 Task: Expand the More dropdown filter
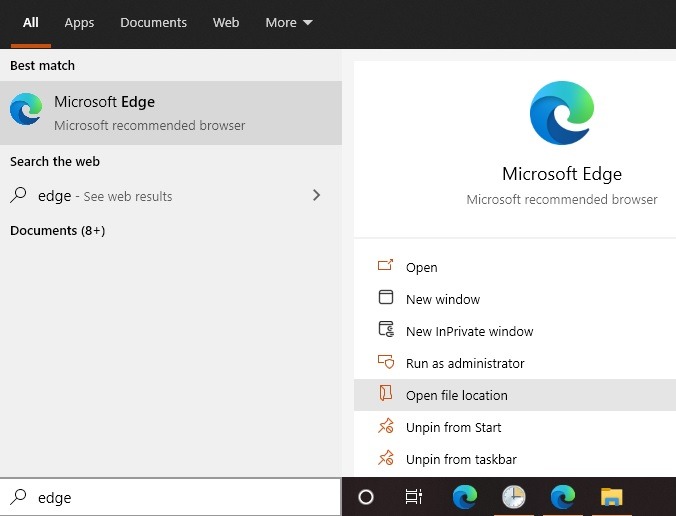[x=289, y=22]
